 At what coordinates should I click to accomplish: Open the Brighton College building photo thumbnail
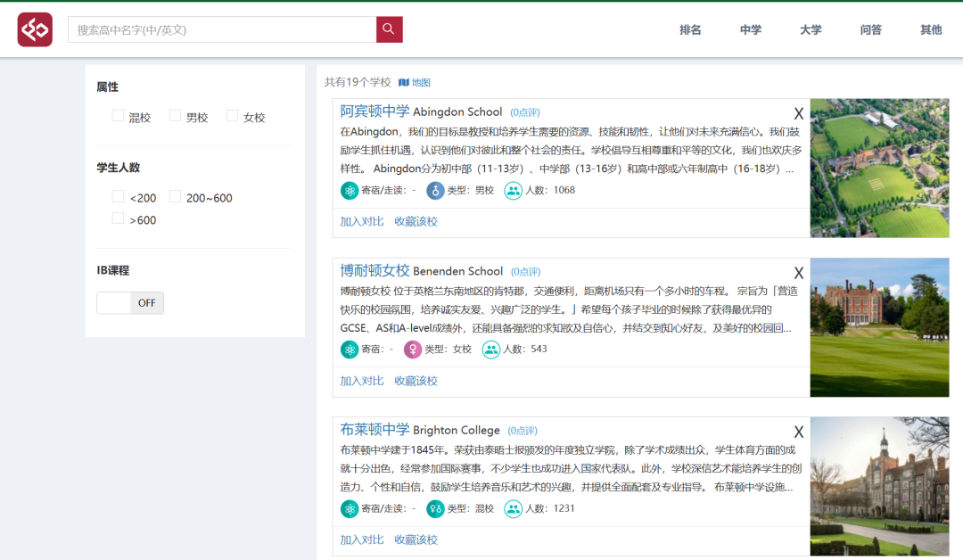879,486
